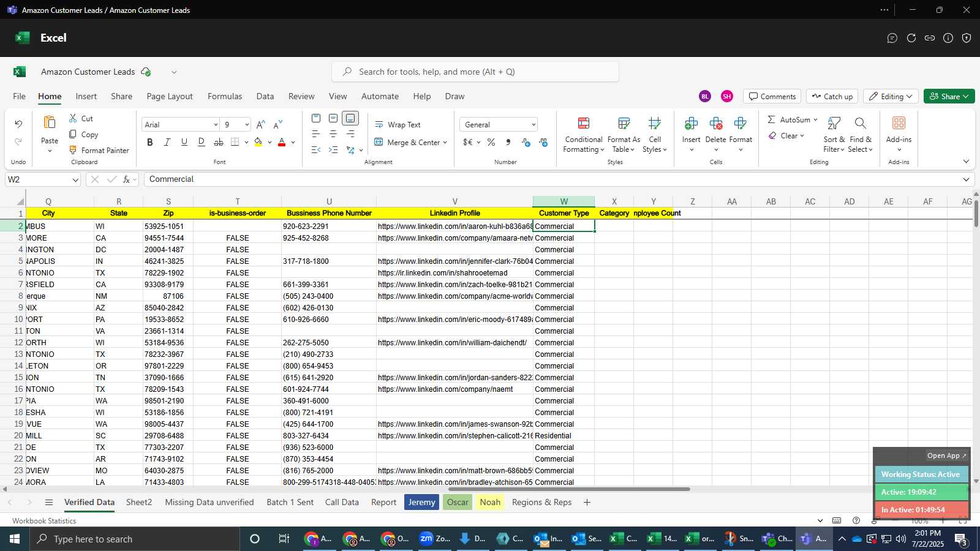Toggle strikethrough formatting
This screenshot has height=551, width=980.
pyautogui.click(x=219, y=142)
